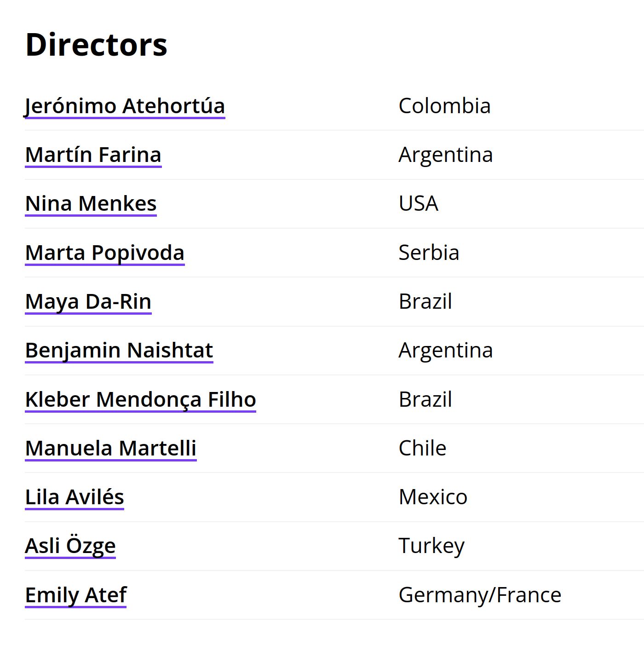The image size is (644, 657).
Task: Click the Chile country label
Action: point(422,448)
